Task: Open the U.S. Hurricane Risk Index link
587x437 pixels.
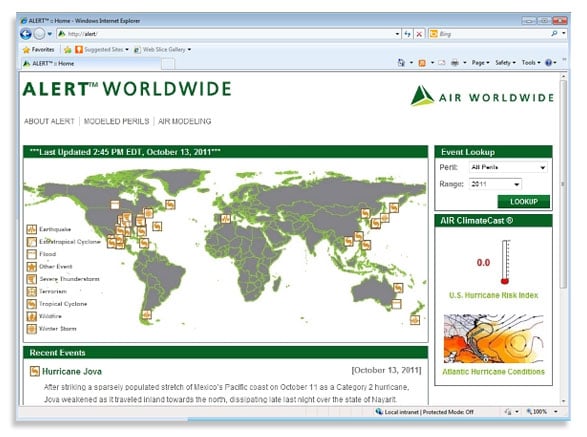Action: pyautogui.click(x=493, y=295)
